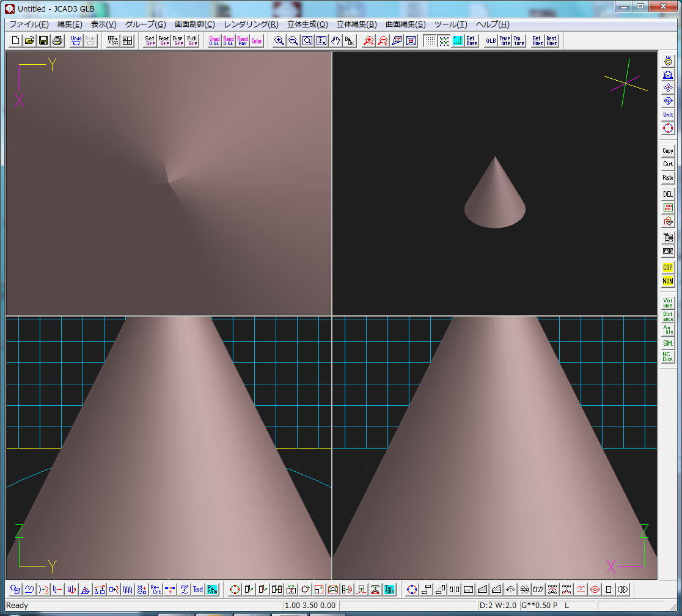682x616 pixels.
Task: Click the red Zoom Out magnifier
Action: click(x=383, y=41)
